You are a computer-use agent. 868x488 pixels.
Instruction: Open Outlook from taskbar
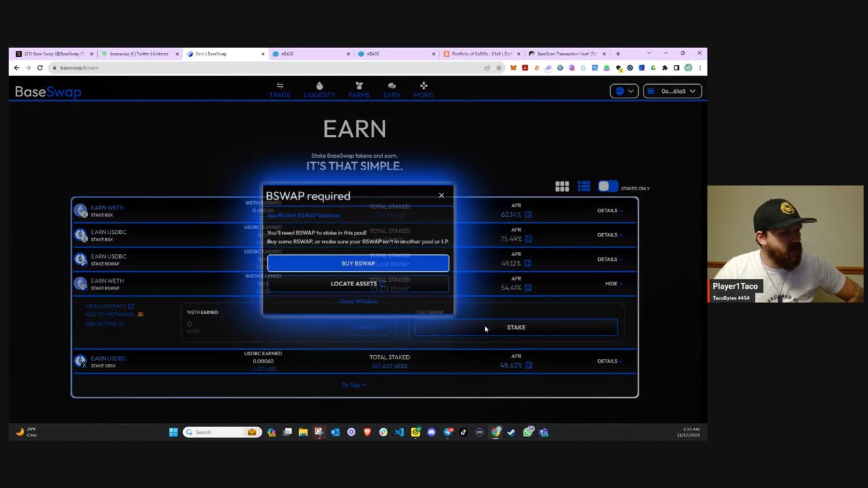(335, 432)
